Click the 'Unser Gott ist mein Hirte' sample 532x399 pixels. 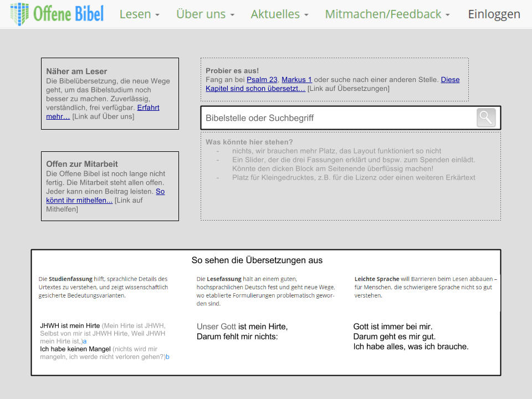click(242, 327)
